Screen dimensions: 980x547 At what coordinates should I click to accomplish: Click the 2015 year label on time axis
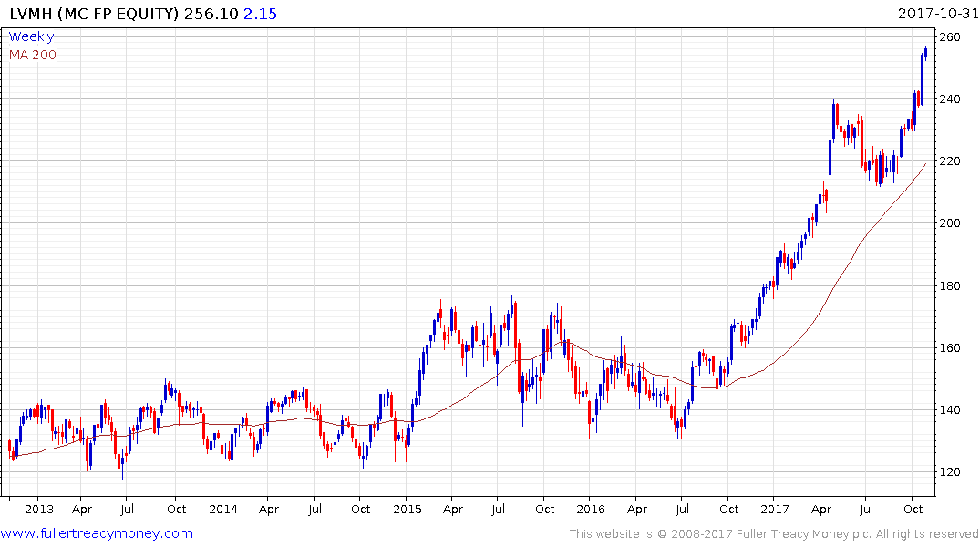[x=407, y=509]
